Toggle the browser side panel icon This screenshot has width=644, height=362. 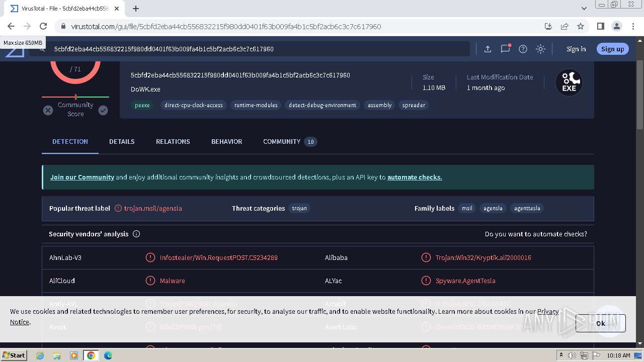[600, 26]
